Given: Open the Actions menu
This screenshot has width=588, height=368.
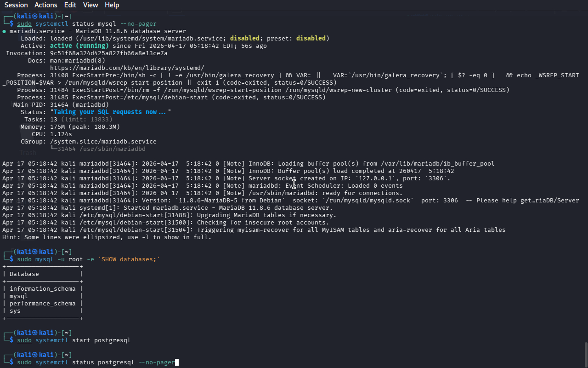Looking at the screenshot, I should [x=46, y=5].
